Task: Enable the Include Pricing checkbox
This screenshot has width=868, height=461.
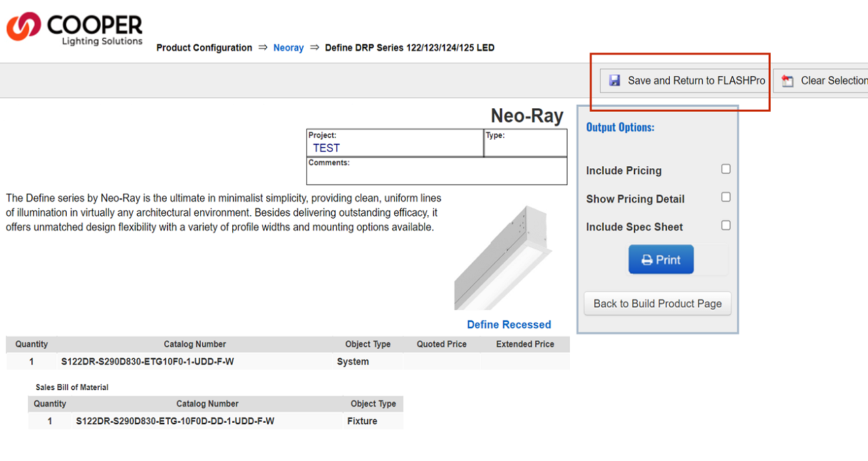Action: pos(726,169)
